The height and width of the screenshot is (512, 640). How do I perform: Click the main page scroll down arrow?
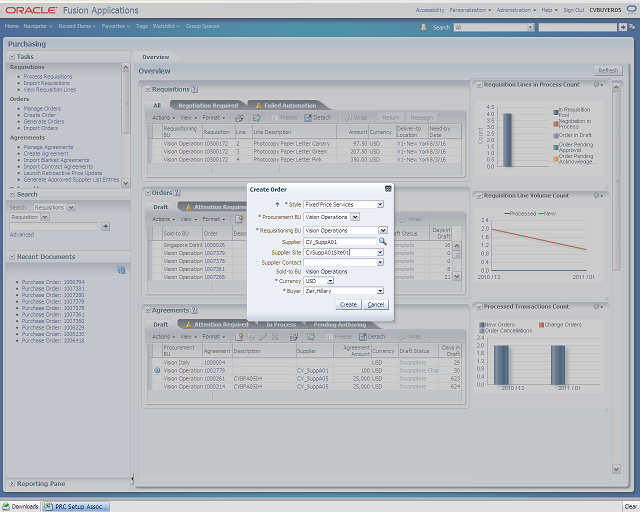[616, 469]
